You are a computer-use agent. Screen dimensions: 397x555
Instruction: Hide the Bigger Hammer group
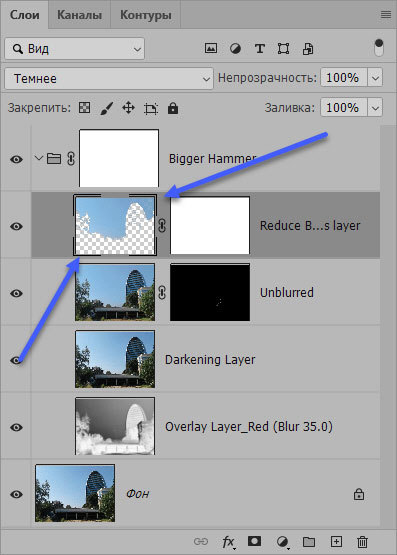(x=16, y=159)
